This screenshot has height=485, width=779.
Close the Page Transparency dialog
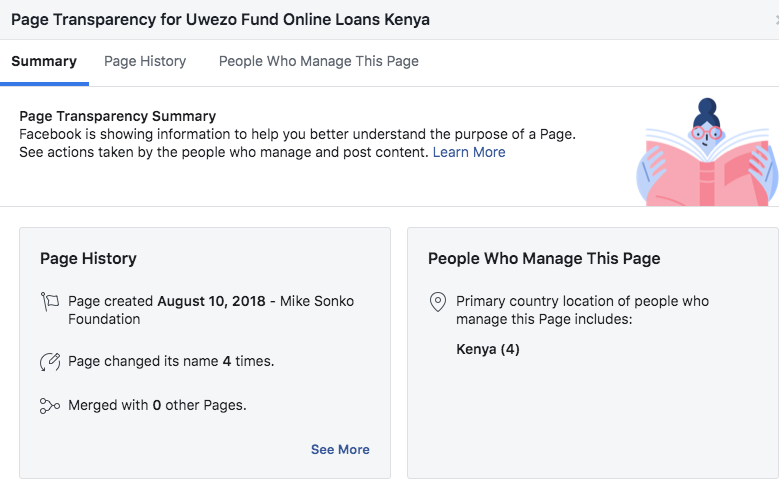click(775, 20)
